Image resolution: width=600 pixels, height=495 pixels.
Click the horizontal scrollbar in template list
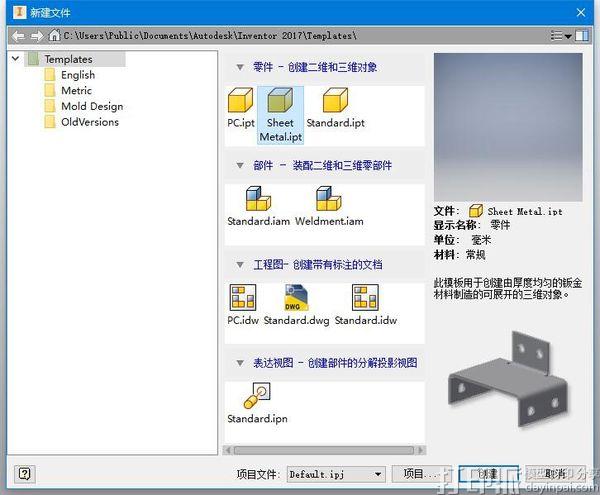tap(324, 450)
